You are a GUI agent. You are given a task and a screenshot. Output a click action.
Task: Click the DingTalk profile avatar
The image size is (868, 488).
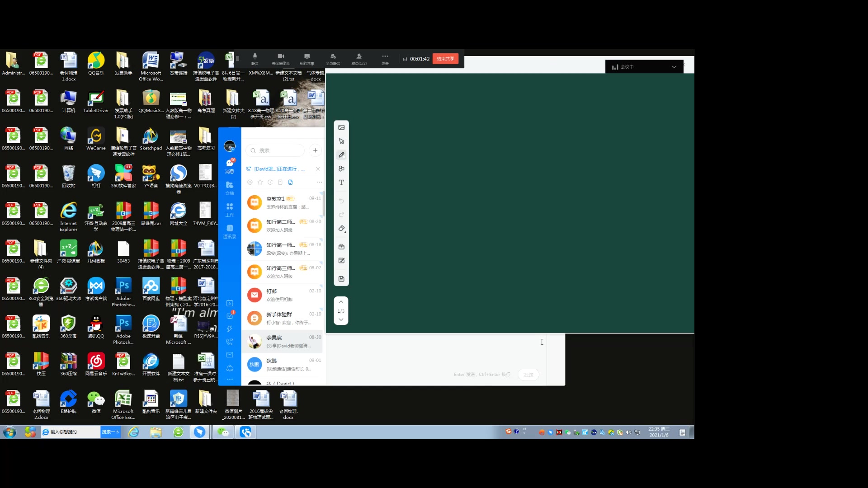[x=230, y=146]
